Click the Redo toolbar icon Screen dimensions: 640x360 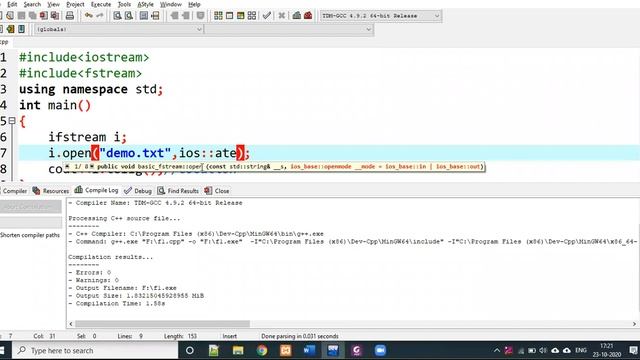(100, 16)
